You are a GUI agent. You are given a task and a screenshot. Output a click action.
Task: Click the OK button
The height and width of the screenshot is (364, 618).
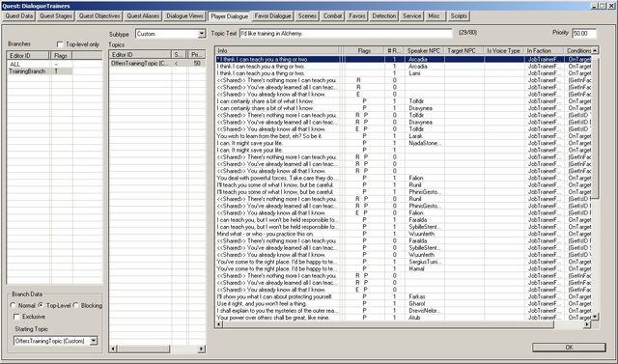pyautogui.click(x=569, y=347)
